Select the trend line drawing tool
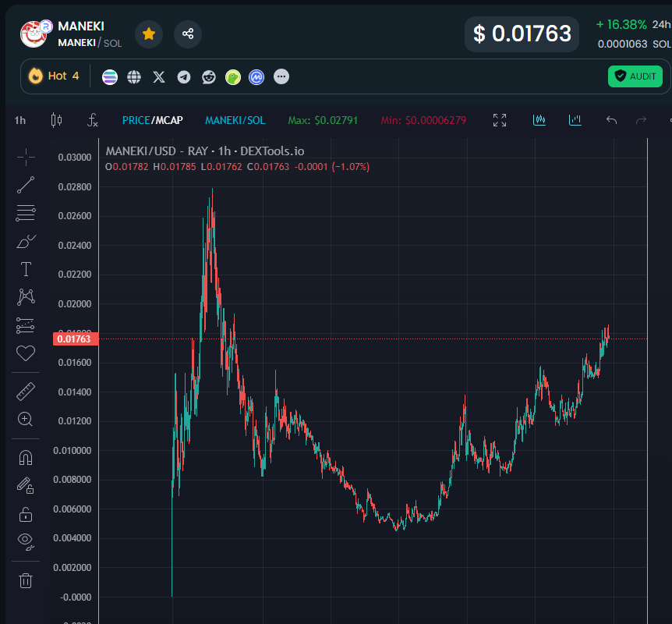 tap(26, 185)
